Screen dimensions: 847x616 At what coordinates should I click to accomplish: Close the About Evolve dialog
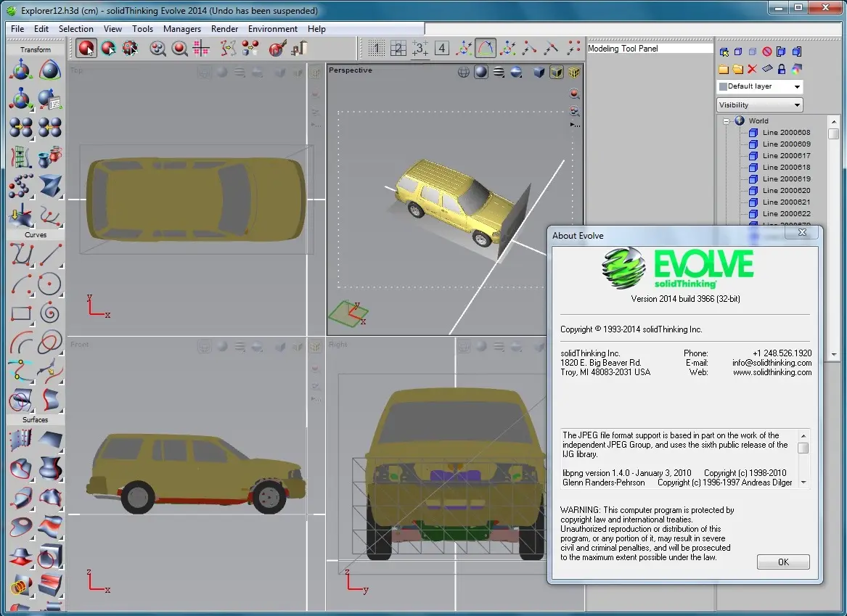pos(803,233)
